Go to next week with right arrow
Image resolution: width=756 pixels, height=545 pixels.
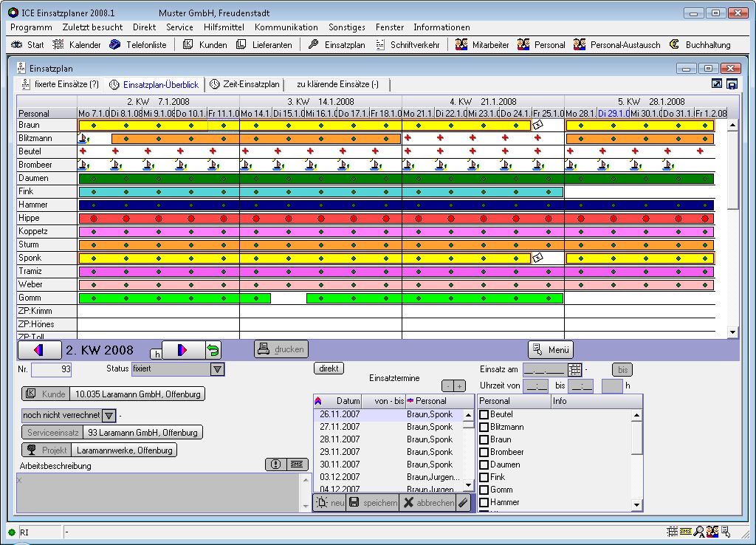coord(182,349)
